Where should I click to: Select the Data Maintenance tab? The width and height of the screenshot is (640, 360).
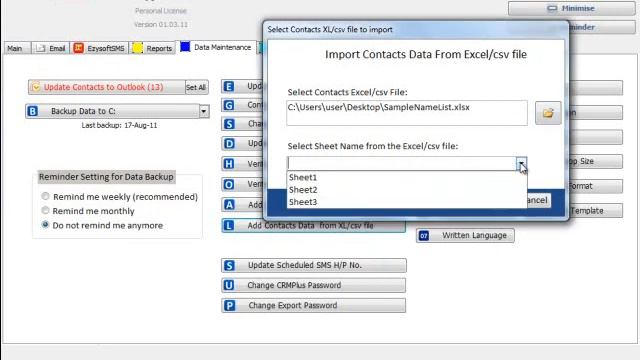pos(216,47)
